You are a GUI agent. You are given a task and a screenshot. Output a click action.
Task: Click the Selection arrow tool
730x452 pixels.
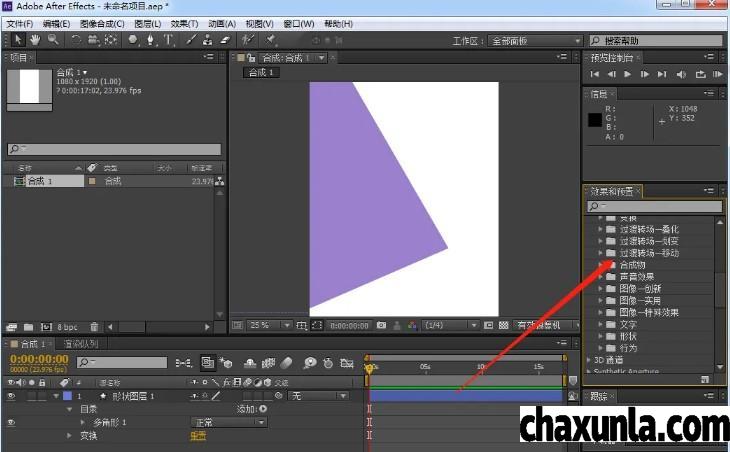pyautogui.click(x=18, y=40)
